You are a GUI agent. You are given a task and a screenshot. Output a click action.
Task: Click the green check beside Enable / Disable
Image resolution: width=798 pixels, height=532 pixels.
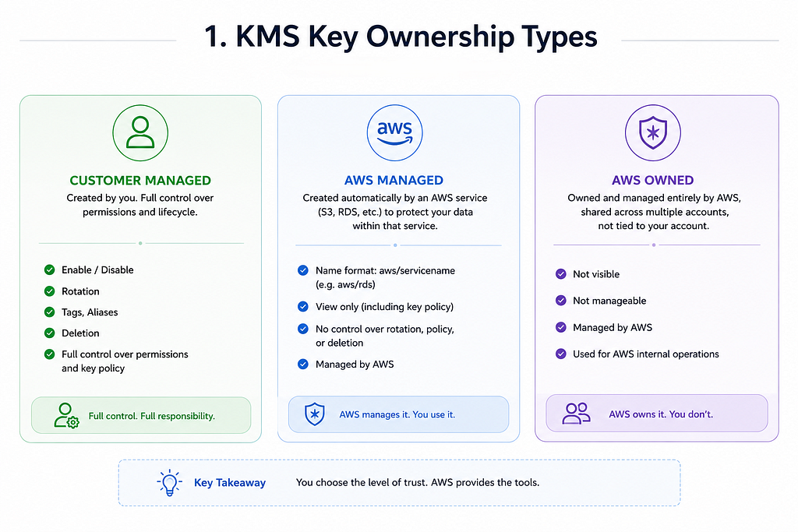(49, 270)
